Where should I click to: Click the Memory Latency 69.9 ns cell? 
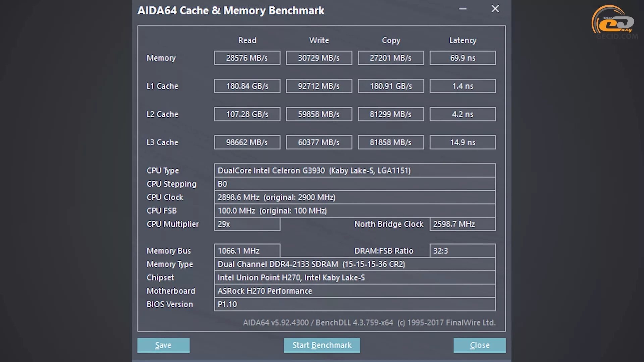[463, 58]
